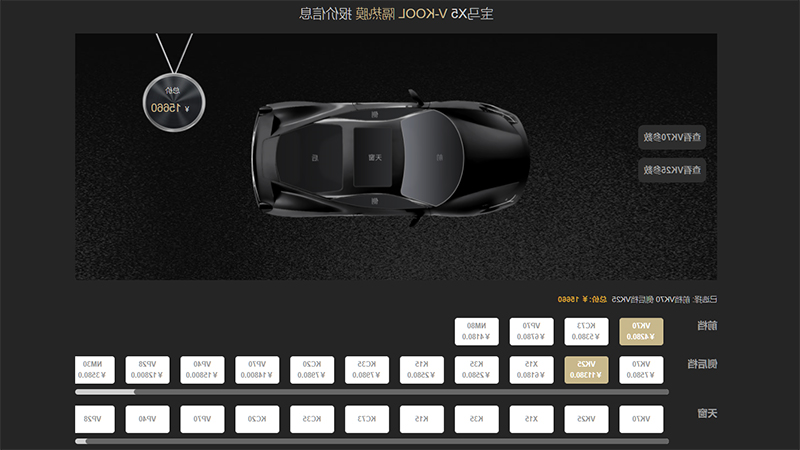Pick side-rear VP28 ¥12800 tile
Image resolution: width=800 pixels, height=450 pixels.
point(147,370)
